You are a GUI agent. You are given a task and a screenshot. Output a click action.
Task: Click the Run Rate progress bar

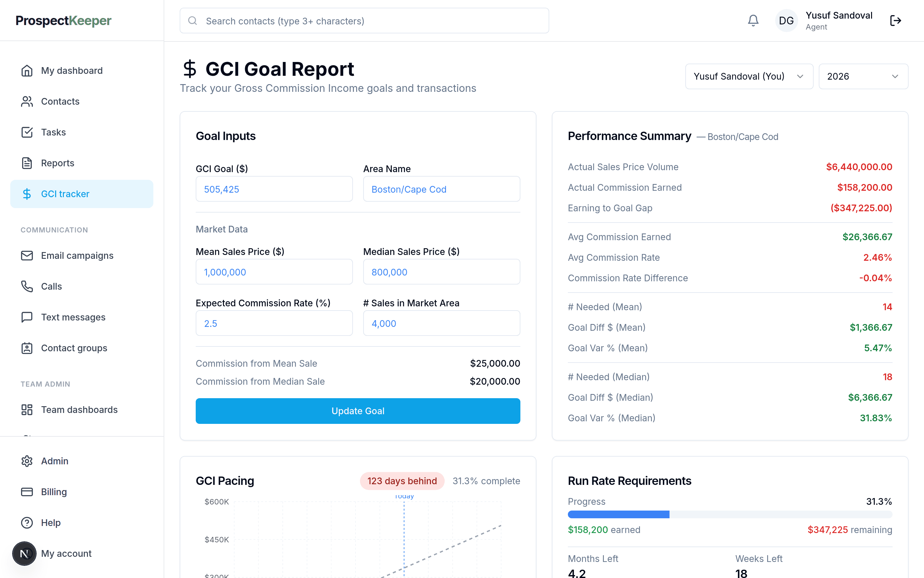pos(730,514)
